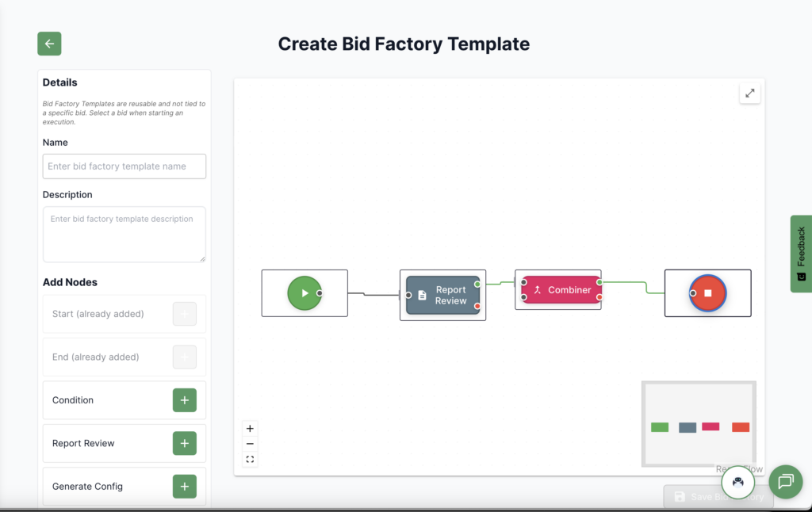Click the minimap flow overview

pyautogui.click(x=699, y=423)
